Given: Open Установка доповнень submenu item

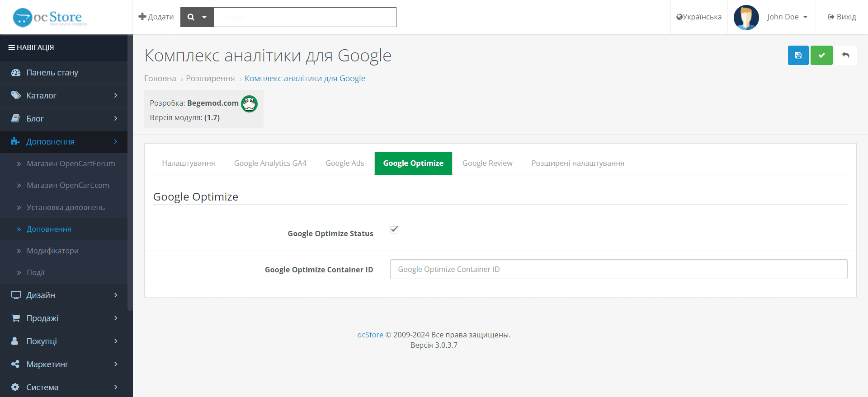Looking at the screenshot, I should click(x=64, y=207).
